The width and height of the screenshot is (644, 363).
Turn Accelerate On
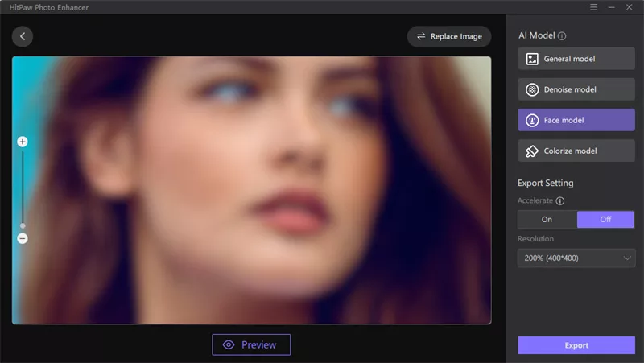coord(547,219)
